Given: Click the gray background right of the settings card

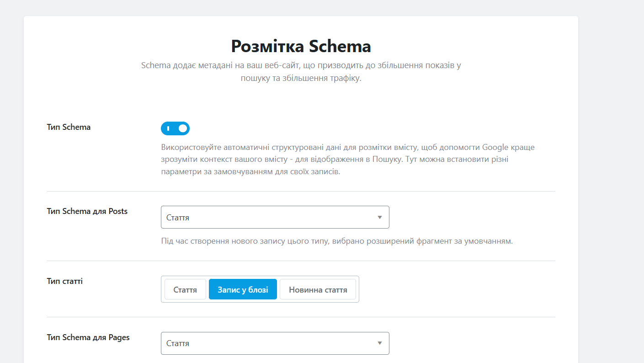Looking at the screenshot, I should [611, 183].
